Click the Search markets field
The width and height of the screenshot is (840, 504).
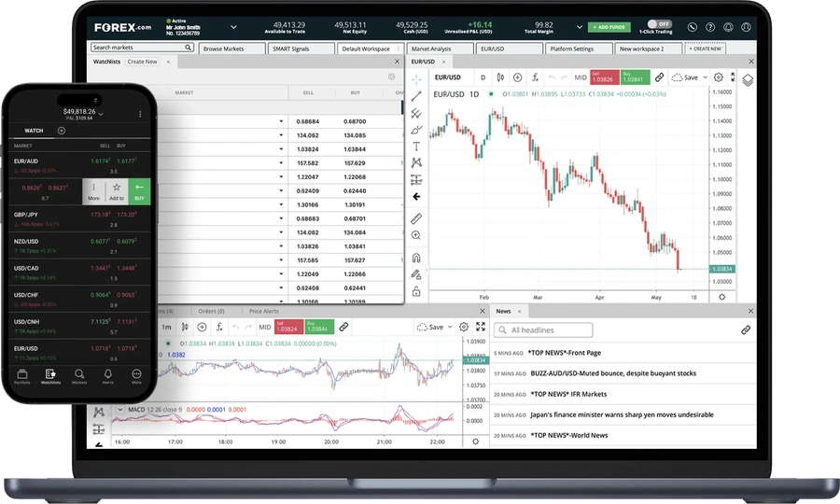[142, 48]
